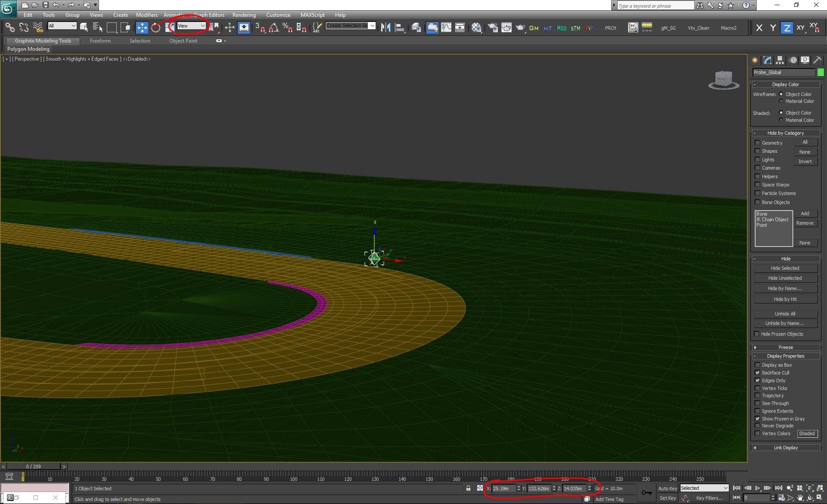Viewport: 827px width, 504px height.
Task: Enable Display as Box checkbox
Action: (x=757, y=365)
